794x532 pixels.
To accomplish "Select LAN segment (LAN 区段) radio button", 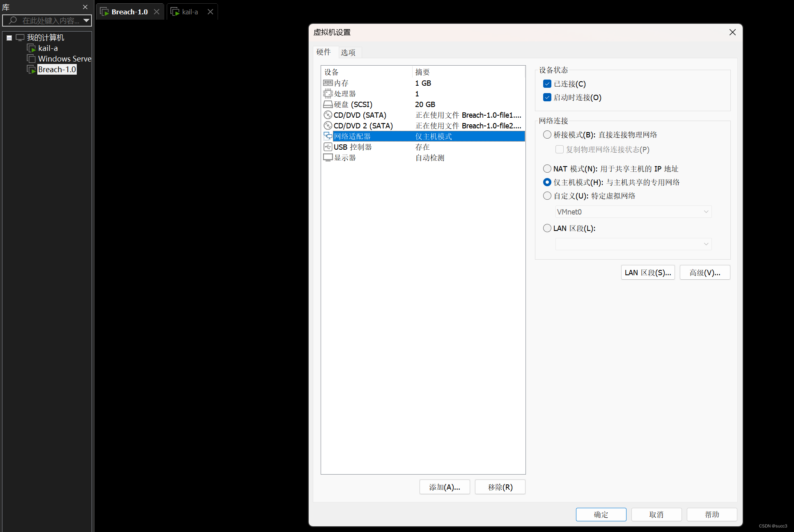I will tap(547, 228).
